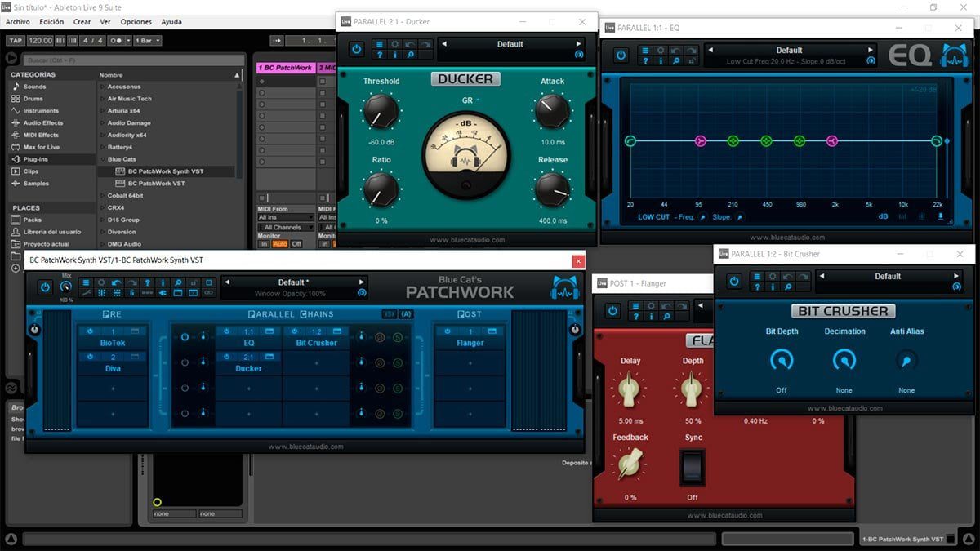The height and width of the screenshot is (551, 980).
Task: Next preset arrow in the Ducker window
Action: pos(578,44)
